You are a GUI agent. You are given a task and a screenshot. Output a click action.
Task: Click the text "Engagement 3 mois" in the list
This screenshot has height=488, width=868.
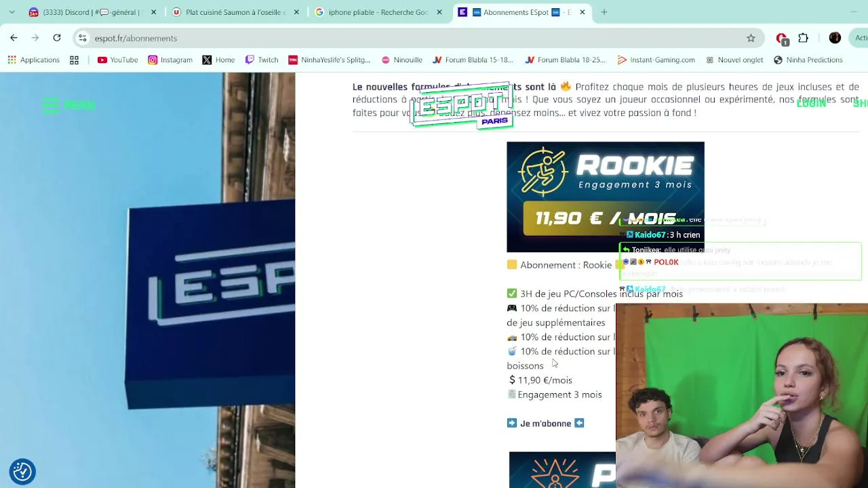point(559,394)
